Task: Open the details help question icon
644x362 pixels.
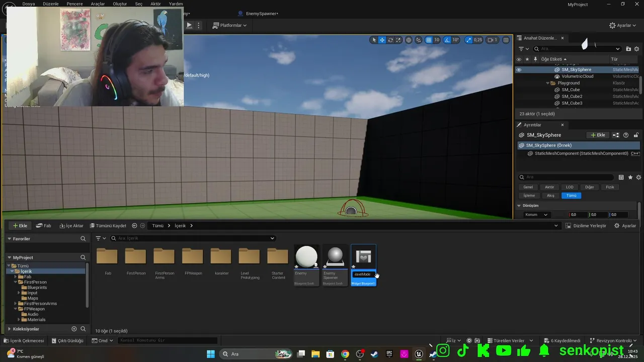Action: [626, 135]
